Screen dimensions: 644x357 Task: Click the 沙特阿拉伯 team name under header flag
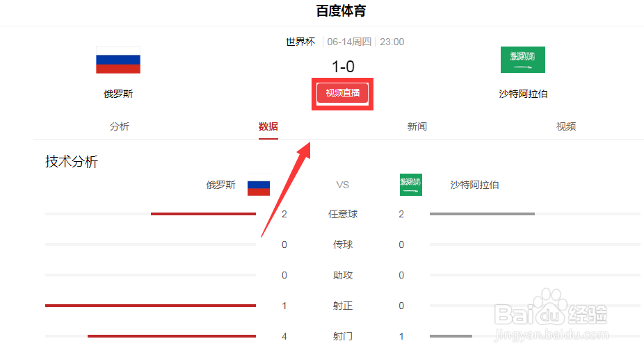click(523, 94)
